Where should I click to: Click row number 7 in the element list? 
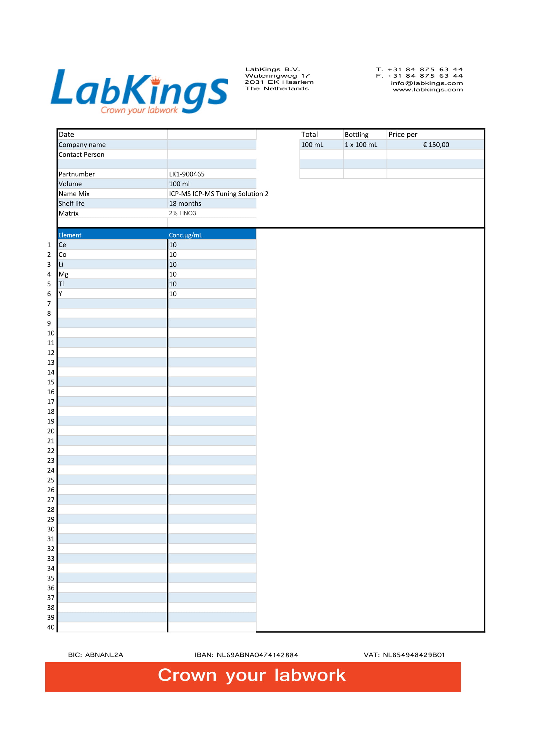point(49,304)
